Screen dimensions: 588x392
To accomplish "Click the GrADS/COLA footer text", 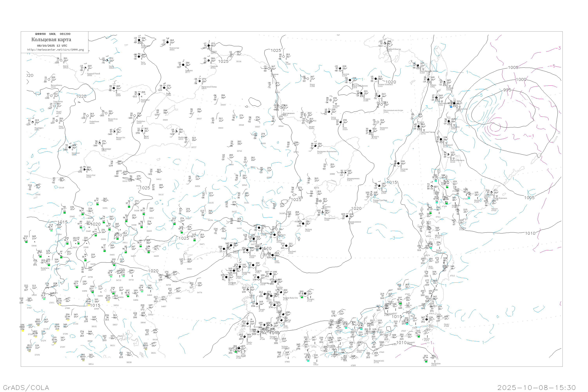I will click(26, 387).
